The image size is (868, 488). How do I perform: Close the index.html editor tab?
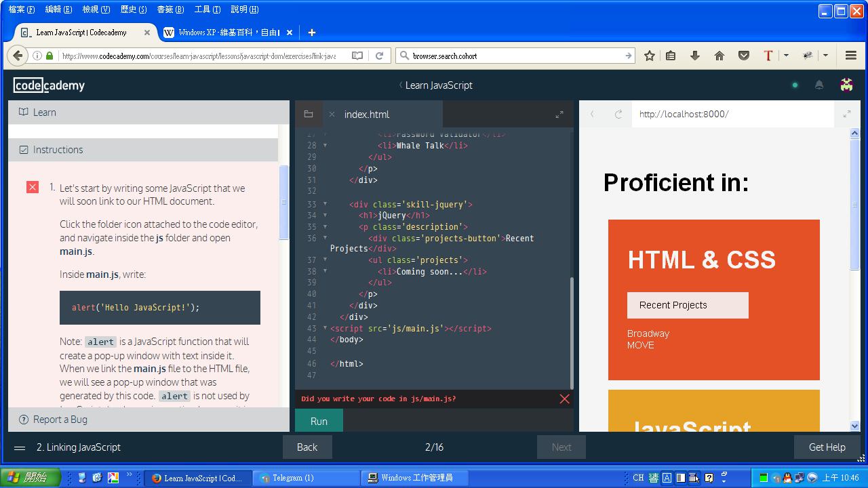pyautogui.click(x=332, y=114)
